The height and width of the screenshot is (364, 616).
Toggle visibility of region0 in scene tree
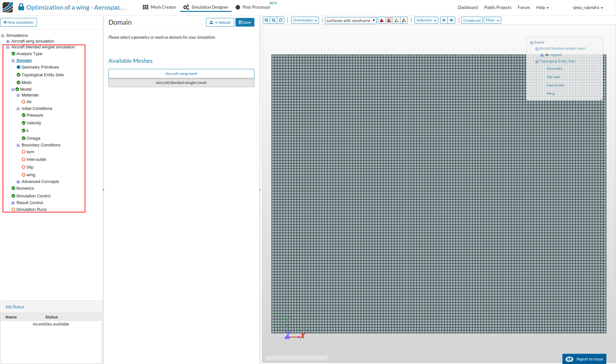pos(547,55)
